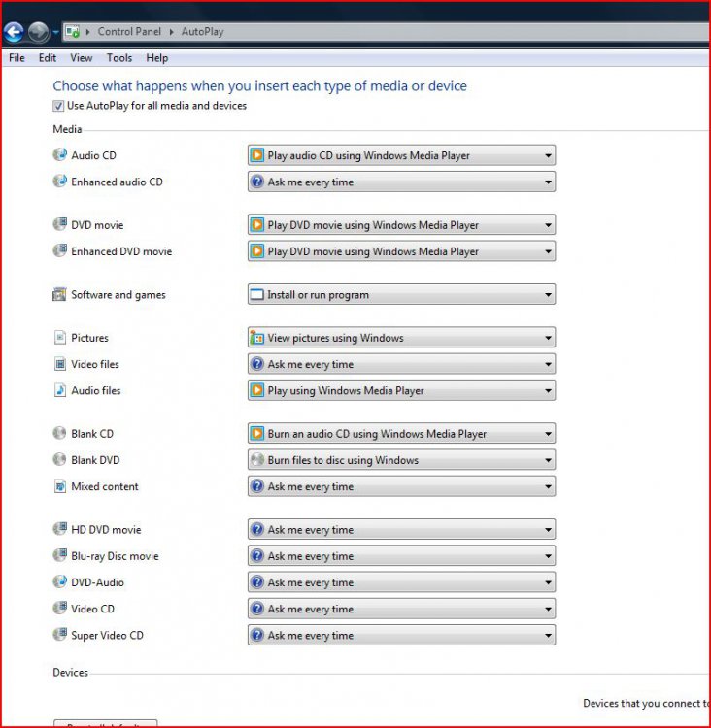This screenshot has width=711, height=728.
Task: Open the Video CD action dropdown
Action: coord(401,610)
